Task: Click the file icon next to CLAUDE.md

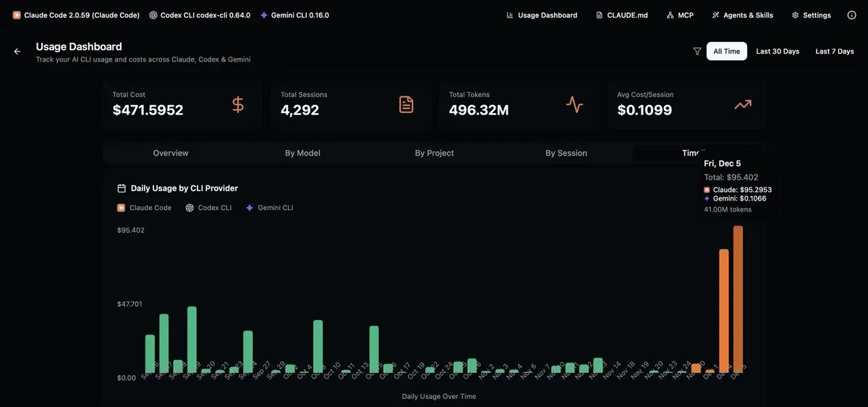Action: [x=599, y=14]
